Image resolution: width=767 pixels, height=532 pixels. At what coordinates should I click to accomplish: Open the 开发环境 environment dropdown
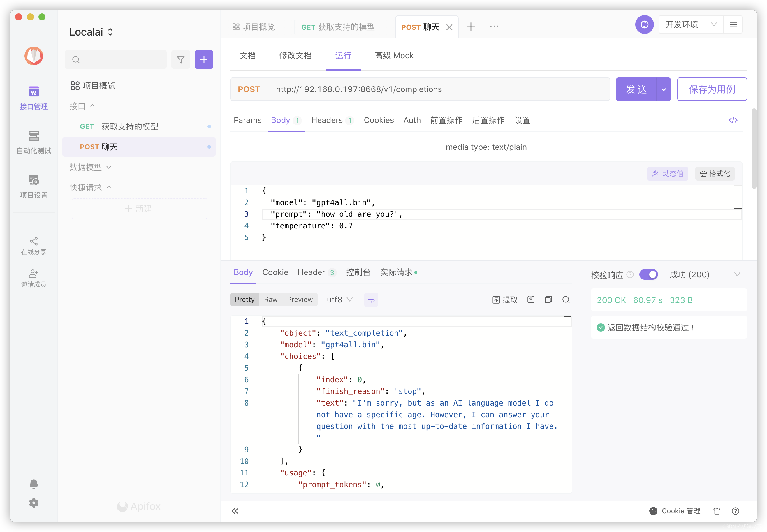coord(691,25)
